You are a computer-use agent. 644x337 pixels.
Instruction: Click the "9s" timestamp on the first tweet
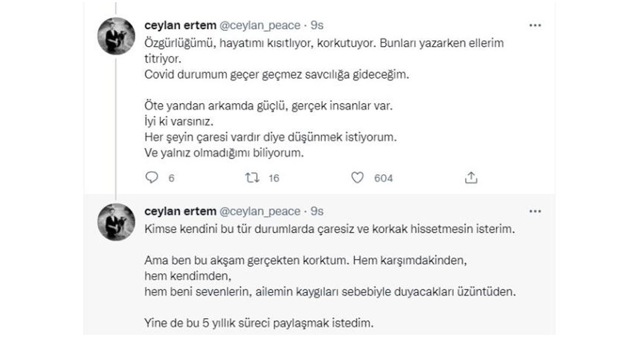pyautogui.click(x=317, y=25)
